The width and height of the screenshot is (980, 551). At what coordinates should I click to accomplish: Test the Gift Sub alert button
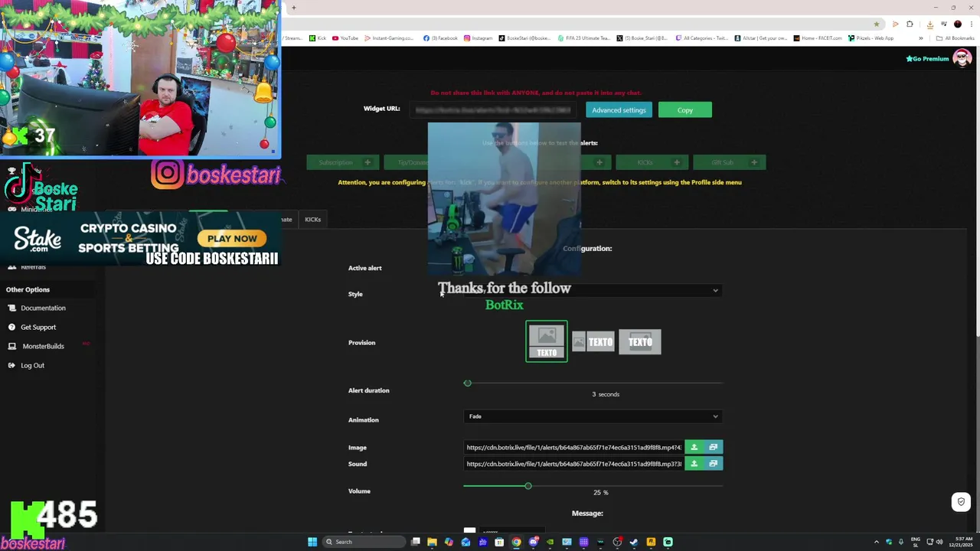[730, 162]
